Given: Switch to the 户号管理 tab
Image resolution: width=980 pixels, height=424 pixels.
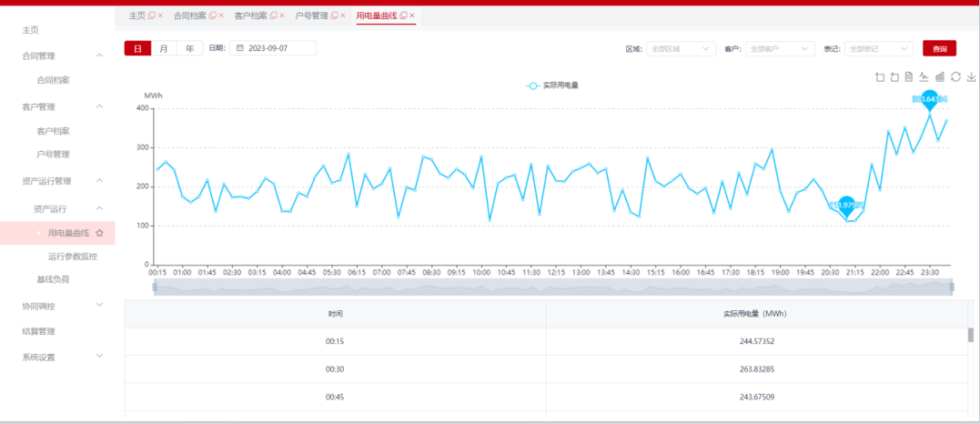Looking at the screenshot, I should 310,15.
